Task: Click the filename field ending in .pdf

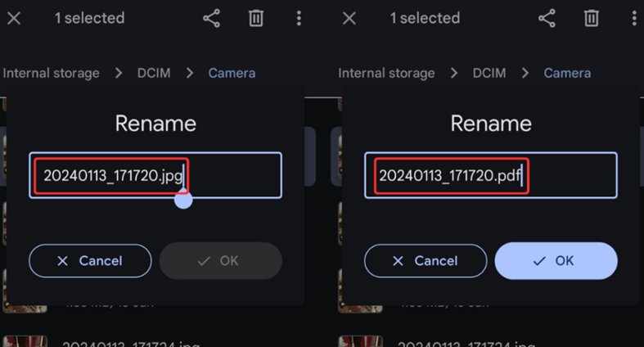Action: 491,175
